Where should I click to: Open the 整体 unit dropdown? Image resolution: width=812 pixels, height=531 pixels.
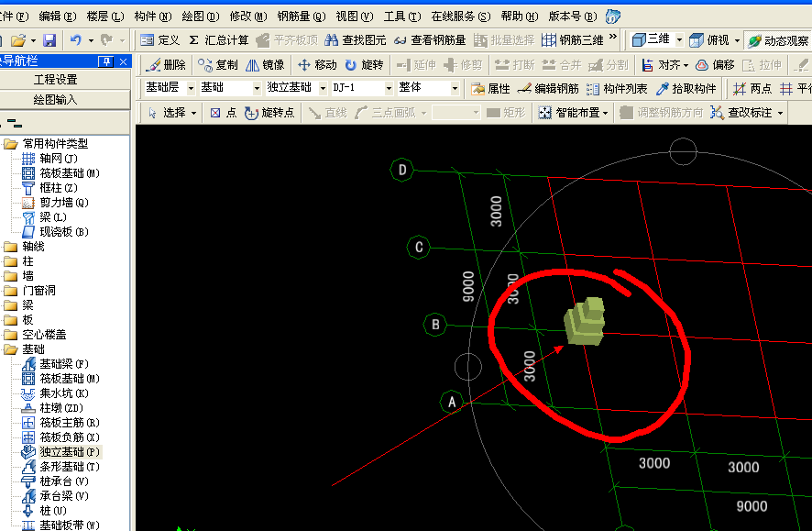tap(455, 89)
